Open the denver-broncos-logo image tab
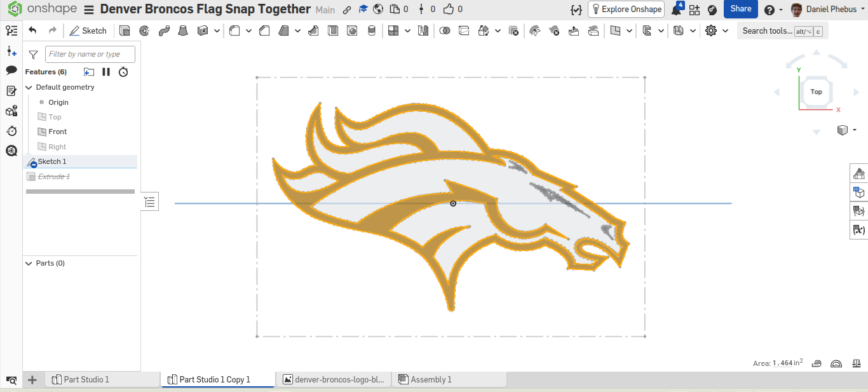The height and width of the screenshot is (392, 868). (334, 379)
